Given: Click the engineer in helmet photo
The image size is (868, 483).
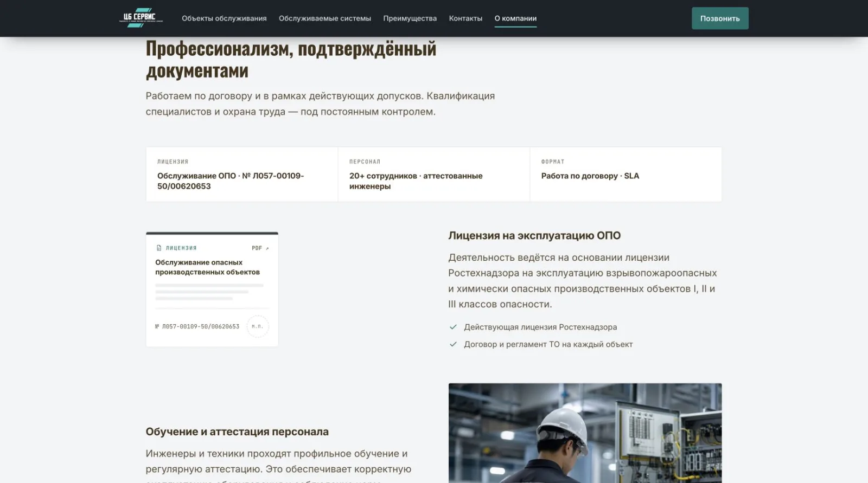Looking at the screenshot, I should tap(585, 433).
